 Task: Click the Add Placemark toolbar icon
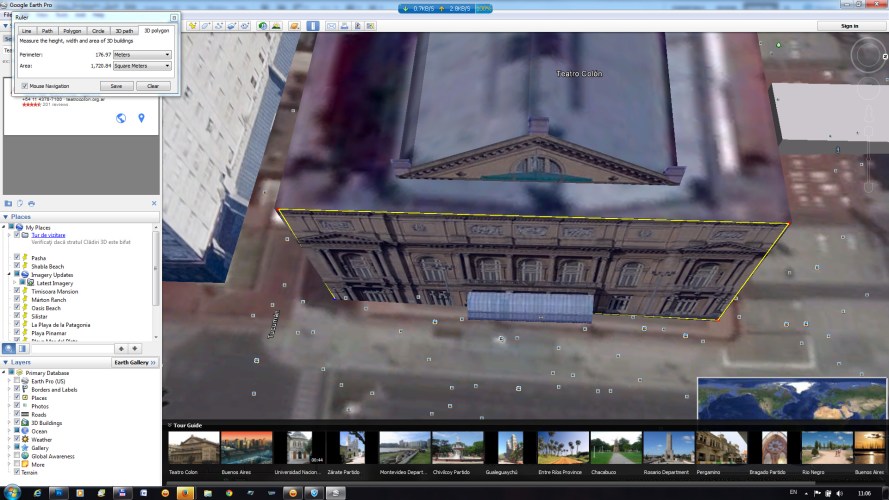(190, 25)
